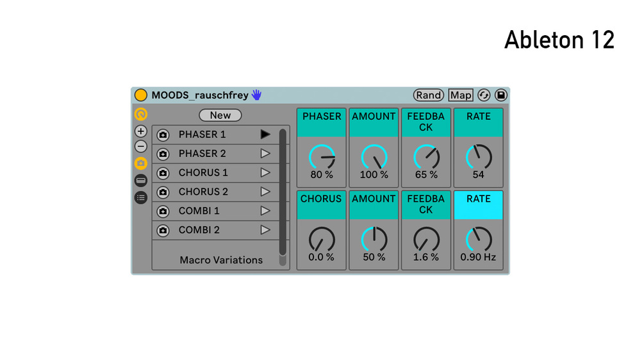Select the highlighted bottom RATE macro header
Viewport: 644px width, 362px height.
coord(479,205)
